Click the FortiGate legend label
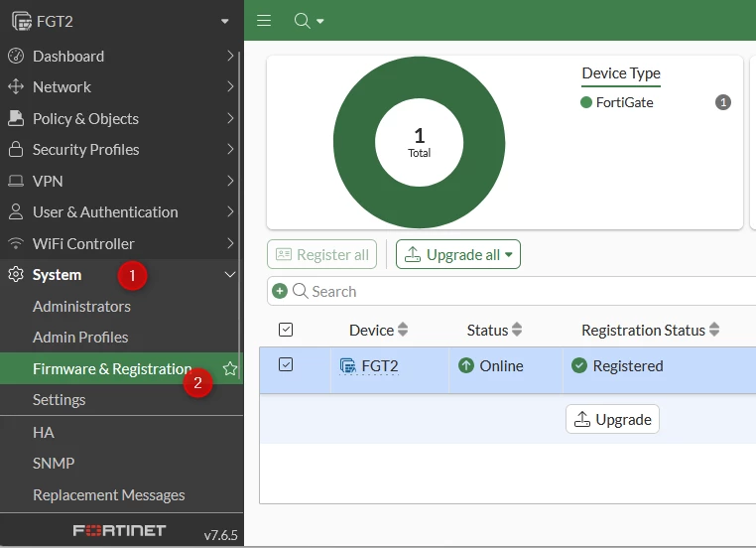The image size is (756, 548). point(624,102)
